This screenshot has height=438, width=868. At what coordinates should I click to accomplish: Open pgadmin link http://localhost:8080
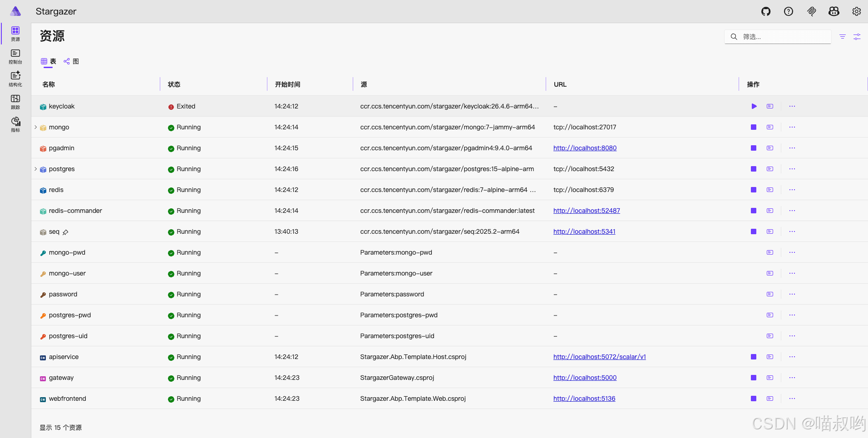pos(585,148)
